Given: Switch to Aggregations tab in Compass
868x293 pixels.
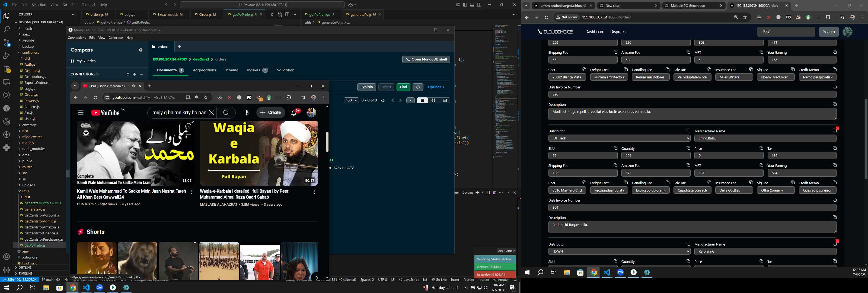Looking at the screenshot, I should 204,70.
